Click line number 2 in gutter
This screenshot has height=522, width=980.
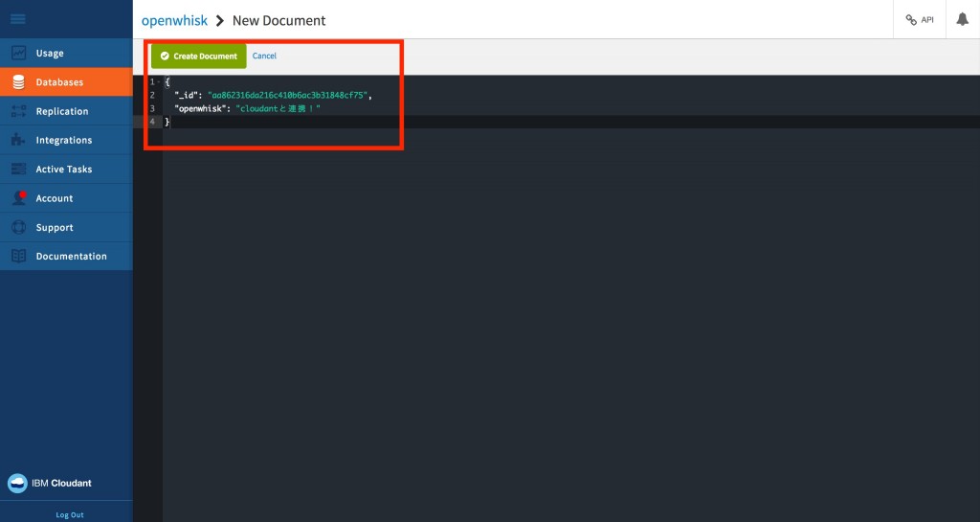click(x=152, y=96)
